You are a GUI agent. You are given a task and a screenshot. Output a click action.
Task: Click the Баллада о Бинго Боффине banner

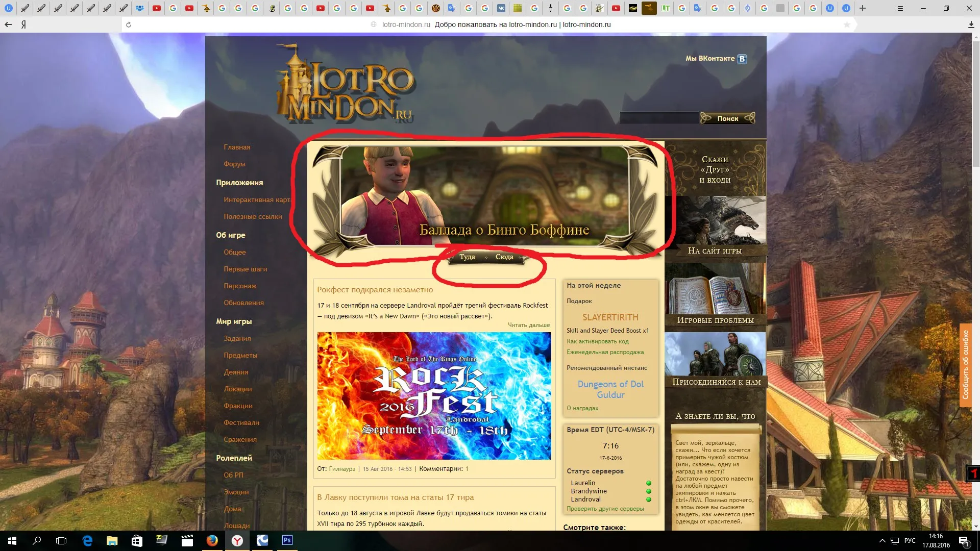(485, 196)
